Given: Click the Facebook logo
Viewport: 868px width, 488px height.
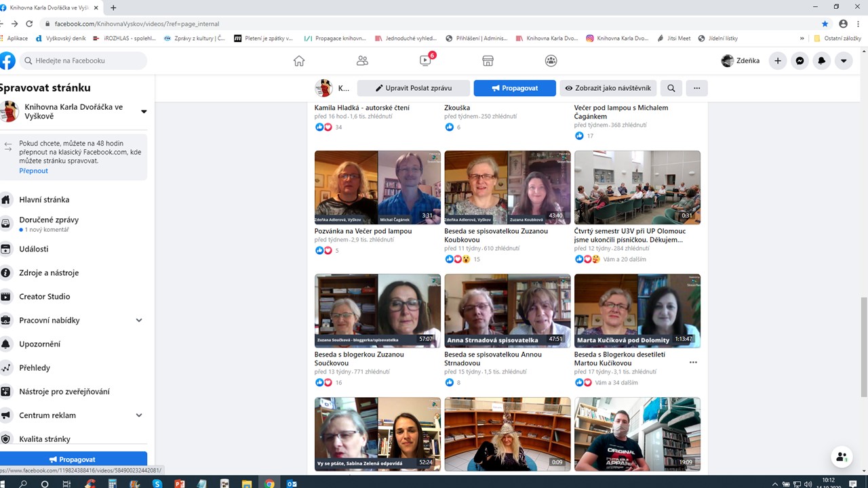Looking at the screenshot, I should pyautogui.click(x=7, y=60).
